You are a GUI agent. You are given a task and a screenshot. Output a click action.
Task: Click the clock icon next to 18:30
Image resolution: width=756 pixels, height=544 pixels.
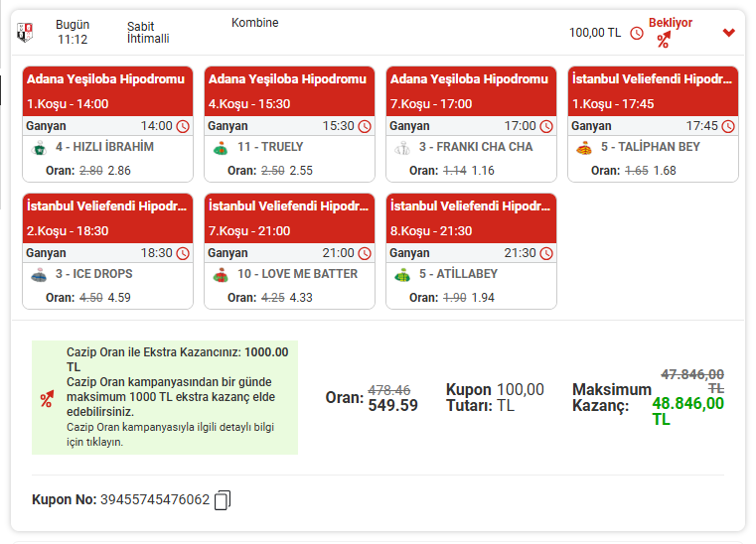tap(183, 253)
